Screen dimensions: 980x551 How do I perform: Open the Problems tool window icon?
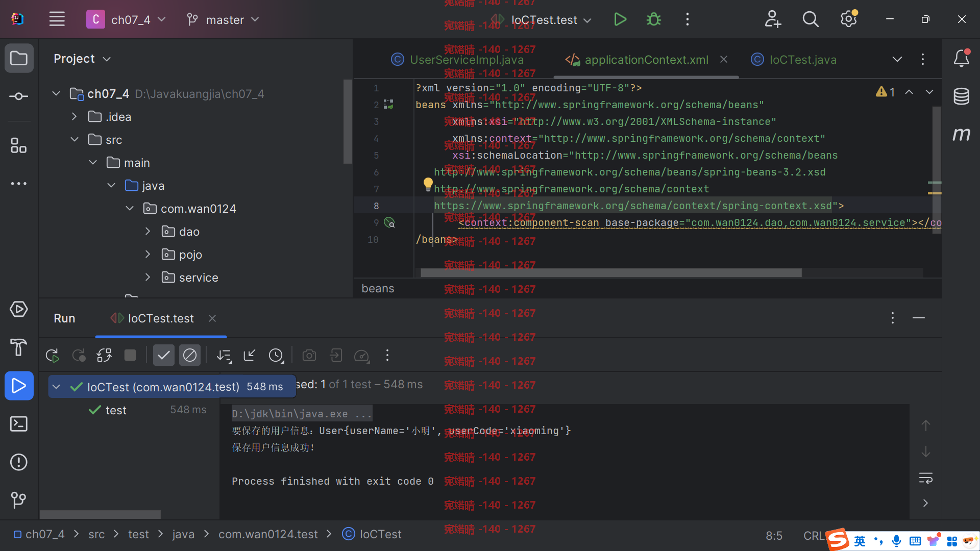pyautogui.click(x=19, y=462)
